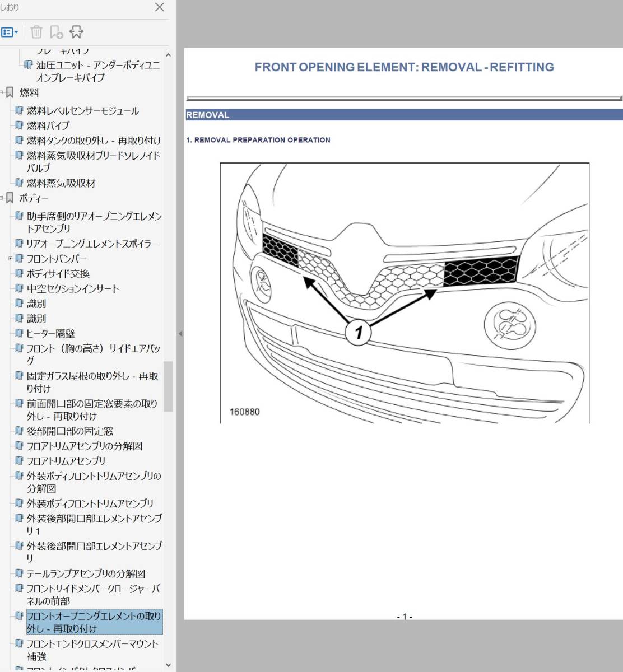The image size is (623, 672).
Task: Jump to 燃料蒸気吸収材 bookmark
Action: click(x=61, y=183)
